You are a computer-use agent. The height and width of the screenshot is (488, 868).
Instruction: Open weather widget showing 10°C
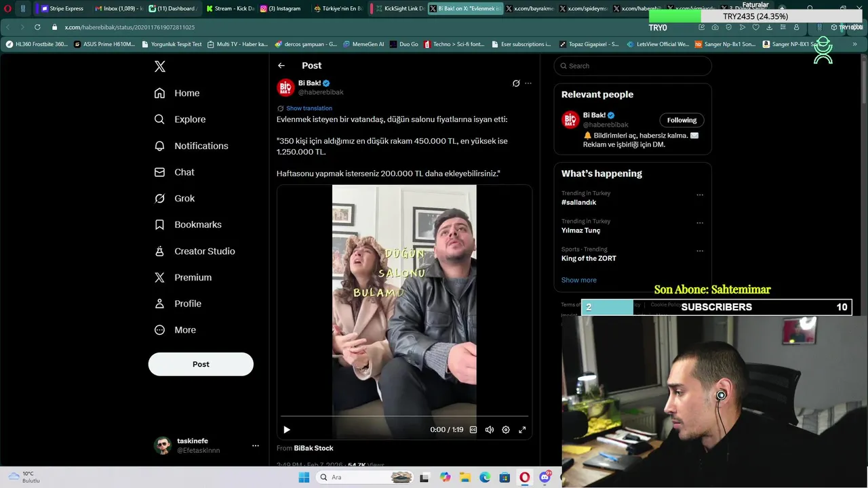(x=24, y=477)
